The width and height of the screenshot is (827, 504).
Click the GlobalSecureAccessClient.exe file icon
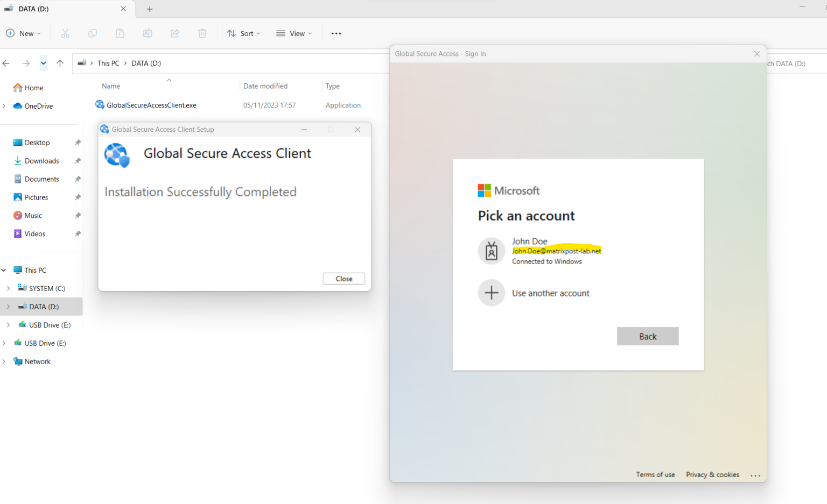click(x=100, y=104)
